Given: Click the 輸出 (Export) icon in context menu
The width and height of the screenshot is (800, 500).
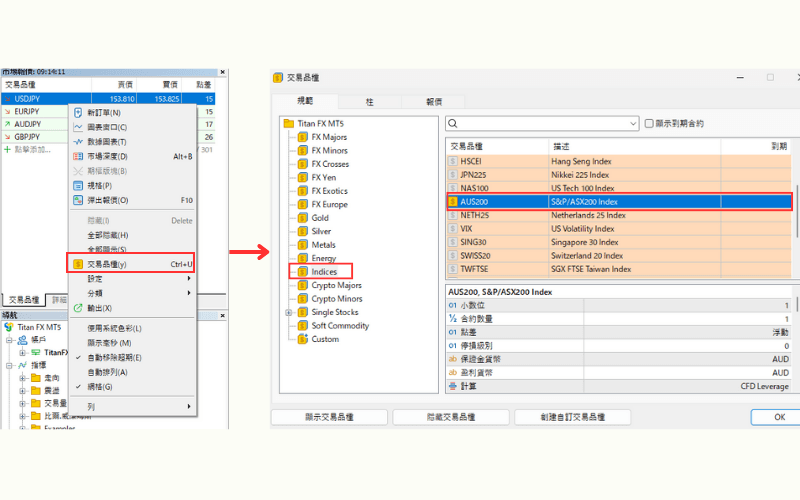Looking at the screenshot, I should click(78, 308).
